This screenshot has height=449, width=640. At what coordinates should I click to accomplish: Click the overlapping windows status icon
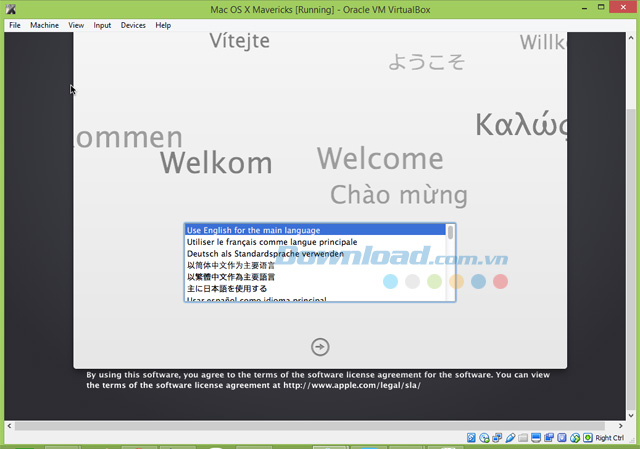coord(549,438)
